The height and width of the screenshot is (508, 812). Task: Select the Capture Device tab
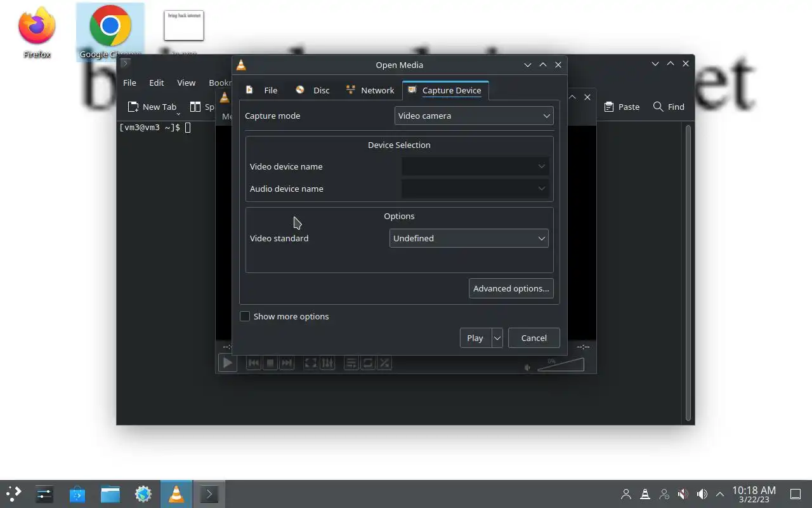pyautogui.click(x=445, y=90)
